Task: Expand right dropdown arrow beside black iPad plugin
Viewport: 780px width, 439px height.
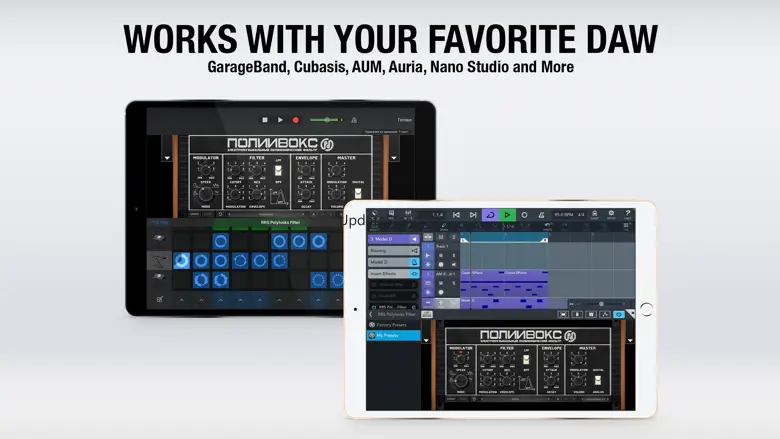Action: click(x=394, y=158)
